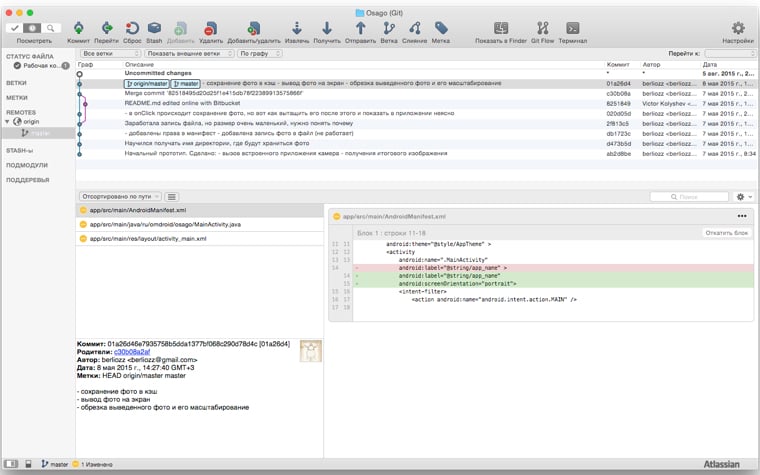The width and height of the screenshot is (760, 475).
Task: Click the author avatar thumbnail
Action: 311,351
